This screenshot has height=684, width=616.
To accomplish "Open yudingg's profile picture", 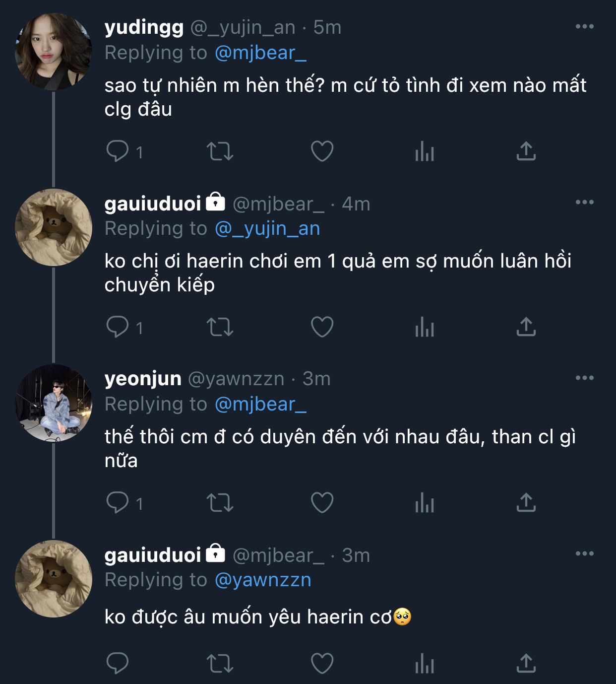I will (x=54, y=52).
